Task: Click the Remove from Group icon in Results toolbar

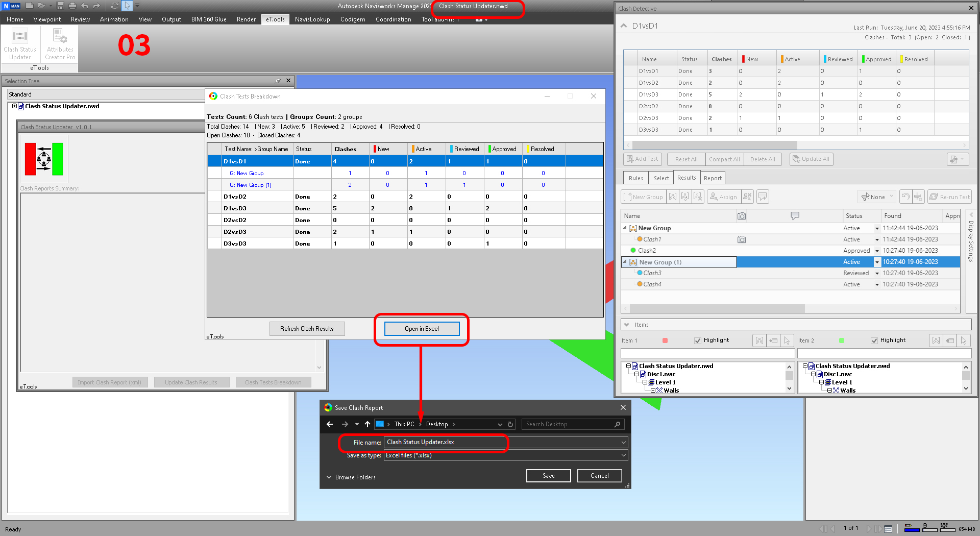Action: tap(685, 197)
